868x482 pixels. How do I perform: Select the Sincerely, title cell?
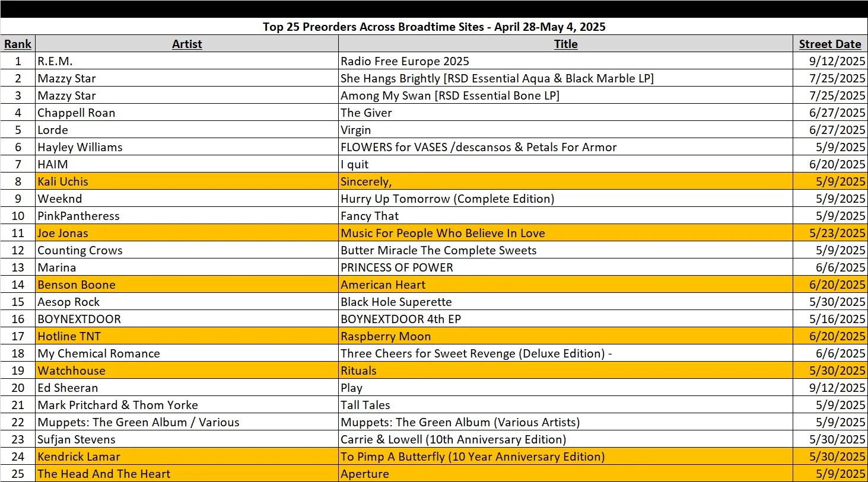tap(565, 181)
